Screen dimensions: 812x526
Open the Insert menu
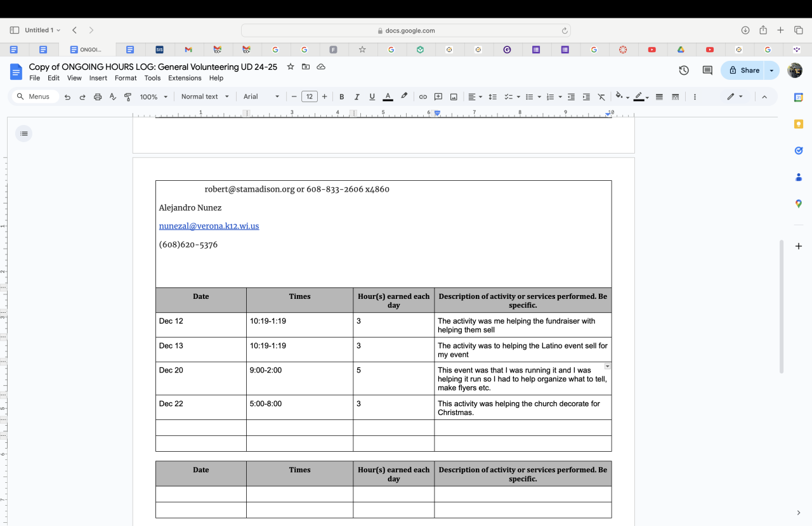pyautogui.click(x=98, y=78)
